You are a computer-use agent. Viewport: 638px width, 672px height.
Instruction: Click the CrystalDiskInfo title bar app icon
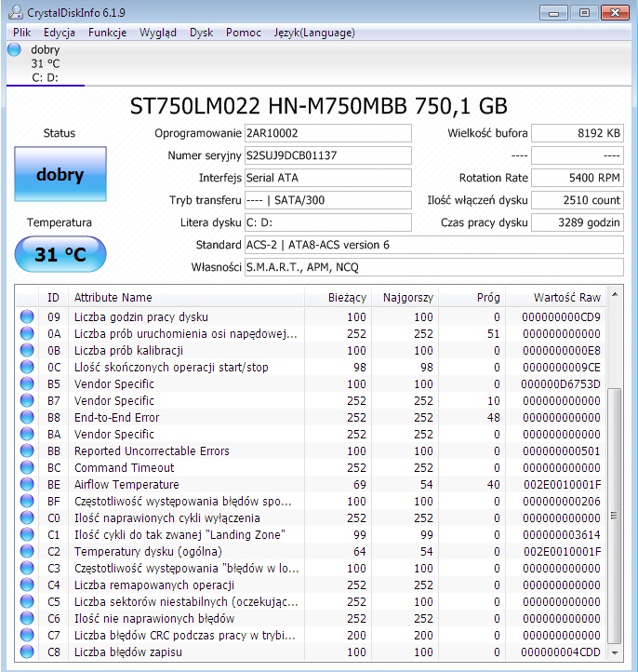pyautogui.click(x=16, y=12)
